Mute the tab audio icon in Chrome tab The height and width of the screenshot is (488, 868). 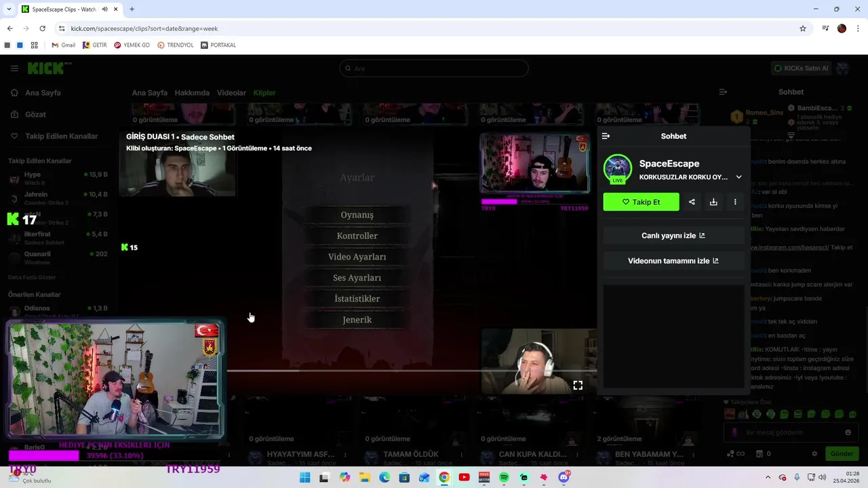click(x=105, y=9)
